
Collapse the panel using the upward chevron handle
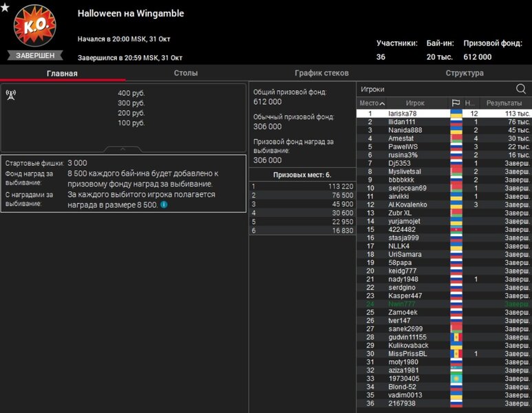[x=123, y=149]
